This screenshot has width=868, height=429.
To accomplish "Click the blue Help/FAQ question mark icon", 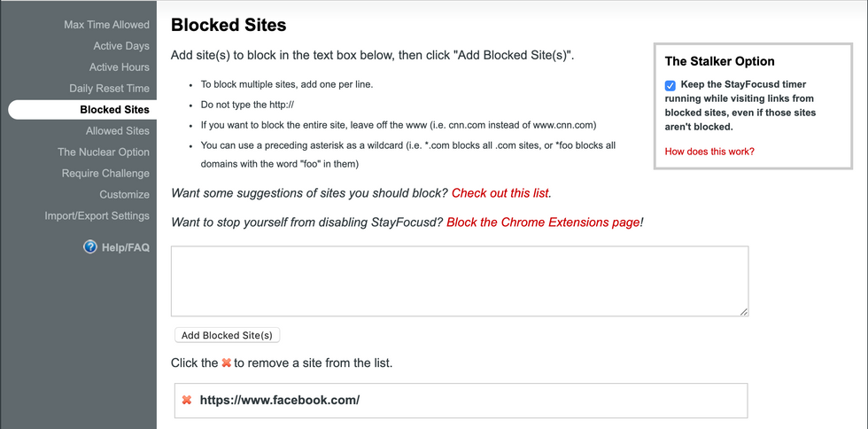I will [x=90, y=247].
